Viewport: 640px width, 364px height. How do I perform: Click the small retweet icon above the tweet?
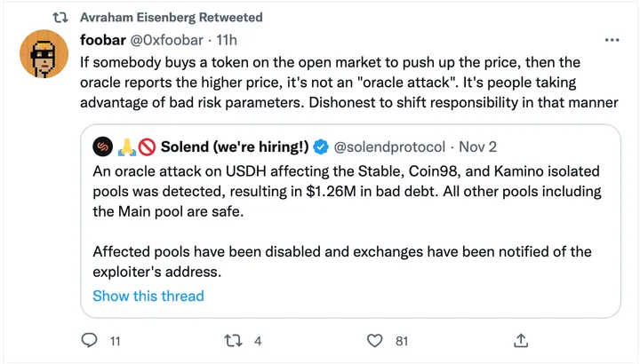(61, 15)
